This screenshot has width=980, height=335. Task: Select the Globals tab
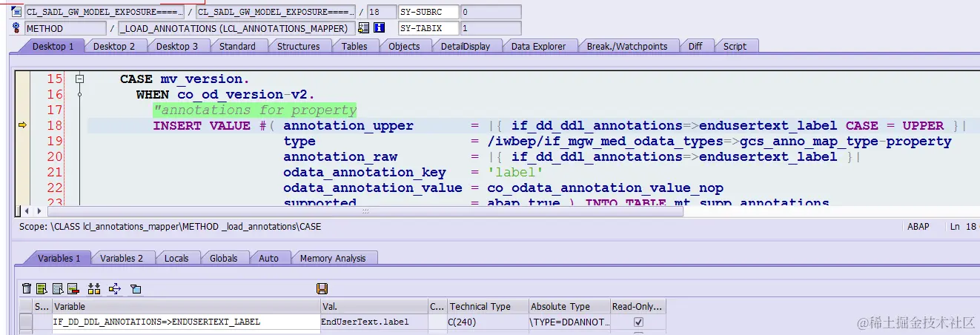pyautogui.click(x=223, y=258)
